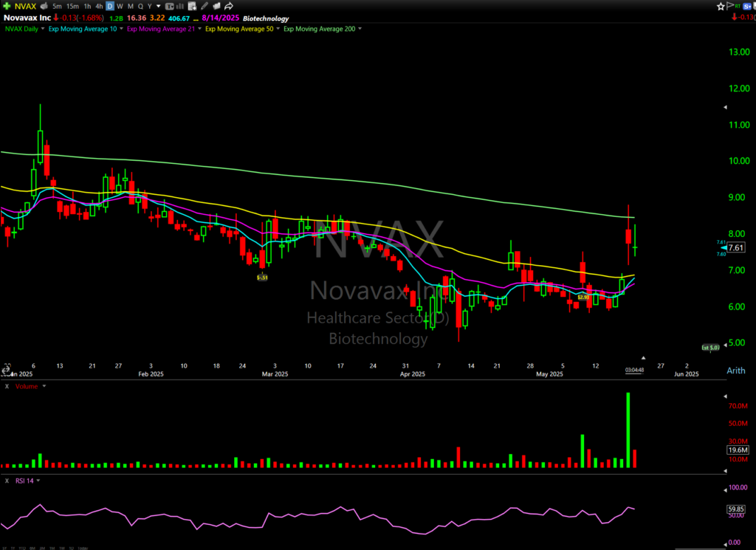The image size is (756, 550).
Task: Click the green plus add-indicator icon
Action: (x=6, y=6)
